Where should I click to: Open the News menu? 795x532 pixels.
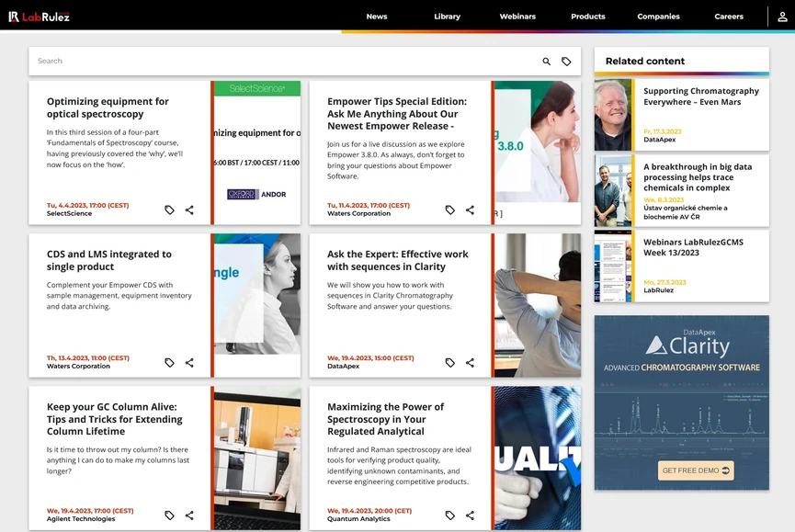[377, 17]
